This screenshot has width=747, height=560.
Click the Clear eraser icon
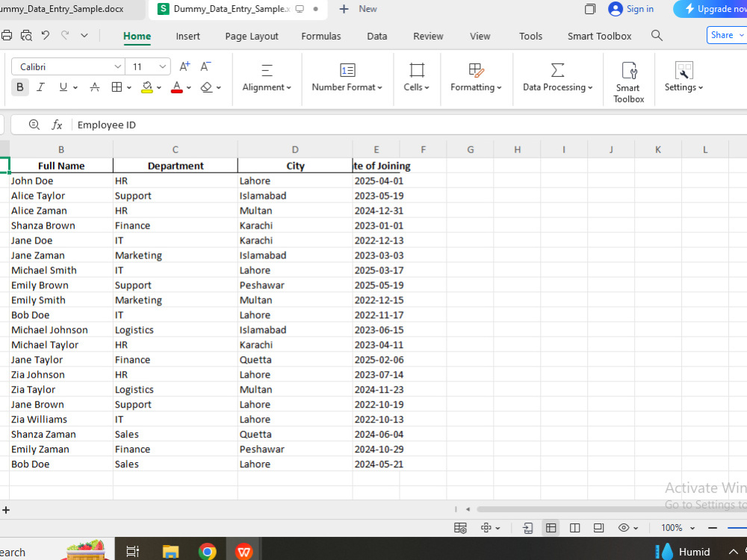coord(206,87)
